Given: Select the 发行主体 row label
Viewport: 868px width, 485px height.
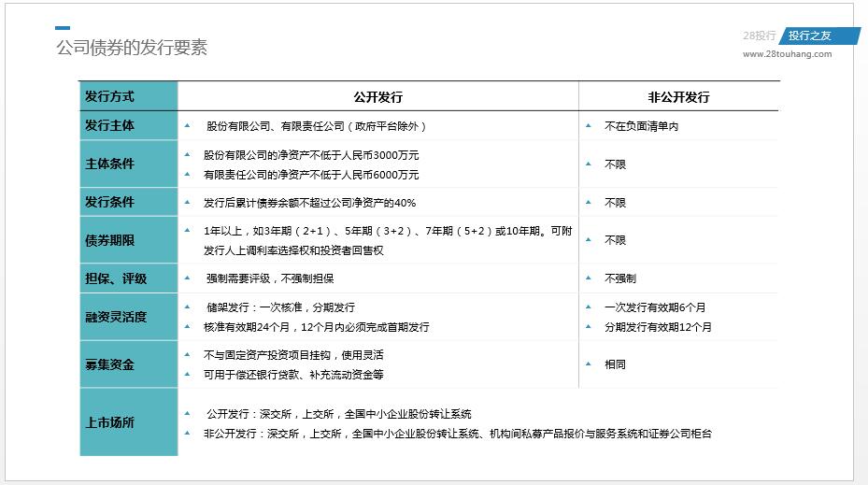Looking at the screenshot, I should pyautogui.click(x=128, y=125).
